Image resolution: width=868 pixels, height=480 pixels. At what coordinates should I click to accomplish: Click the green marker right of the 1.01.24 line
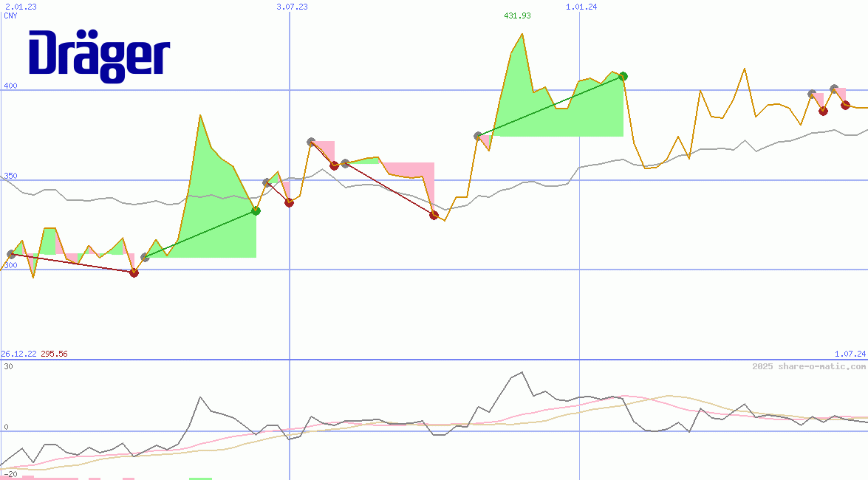(623, 76)
